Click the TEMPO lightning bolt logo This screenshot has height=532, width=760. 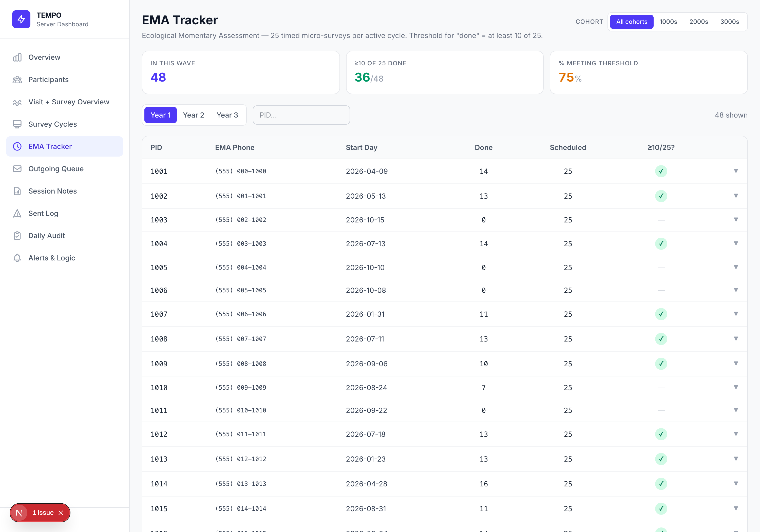click(21, 19)
